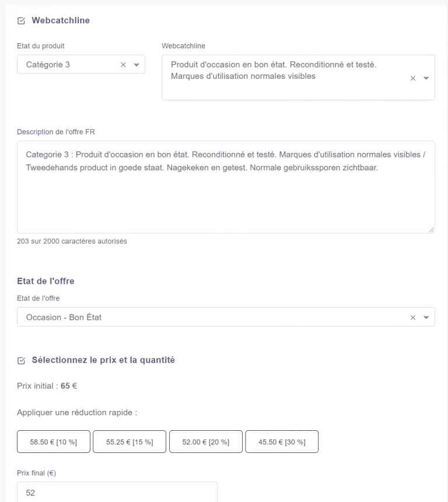Clear "Occasion - Bon État" using the X icon
Viewport: 448px width, 502px height.
tap(412, 317)
